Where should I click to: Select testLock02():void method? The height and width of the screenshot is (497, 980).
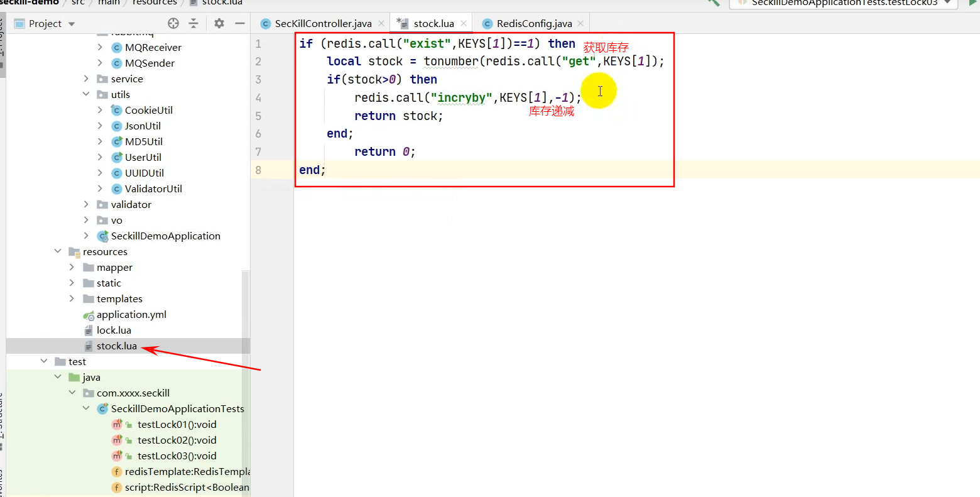[x=177, y=440]
